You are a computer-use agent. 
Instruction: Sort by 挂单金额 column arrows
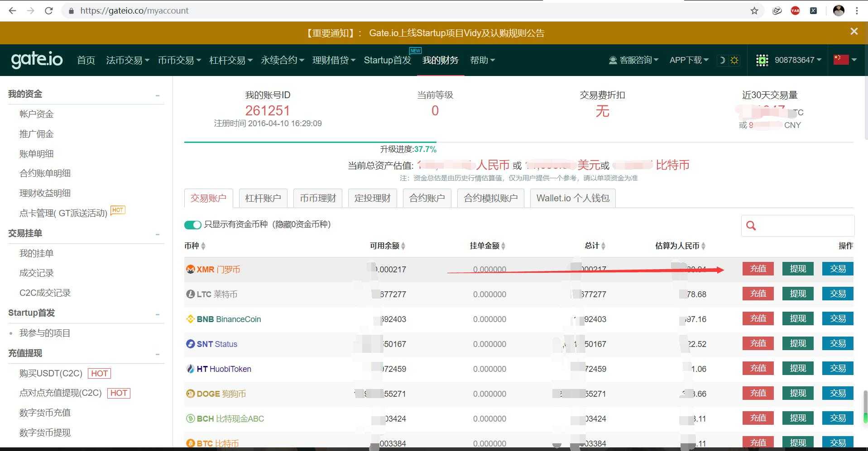(x=503, y=246)
